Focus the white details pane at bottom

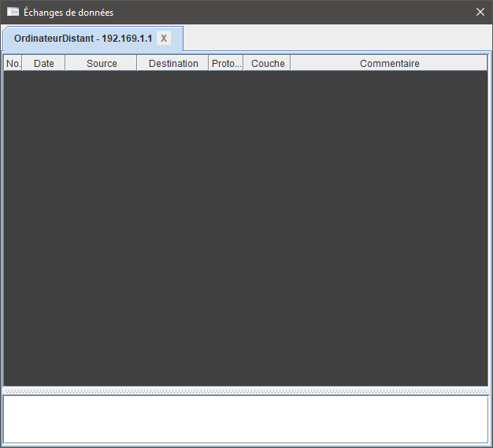[x=246, y=419]
